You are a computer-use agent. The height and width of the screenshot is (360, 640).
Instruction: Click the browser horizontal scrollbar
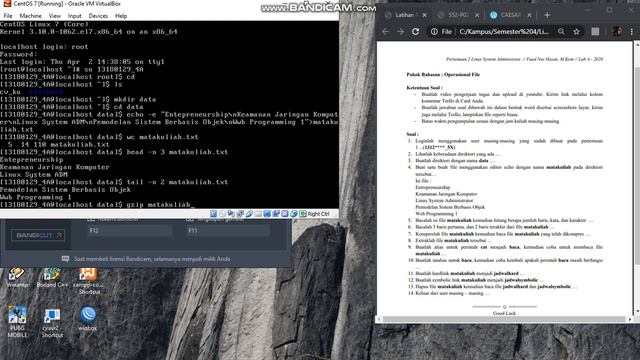(504, 319)
